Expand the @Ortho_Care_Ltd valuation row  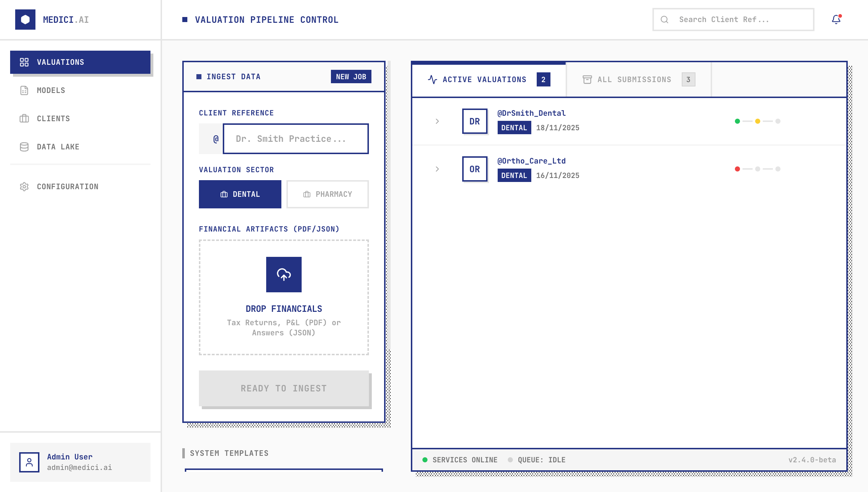(x=437, y=169)
